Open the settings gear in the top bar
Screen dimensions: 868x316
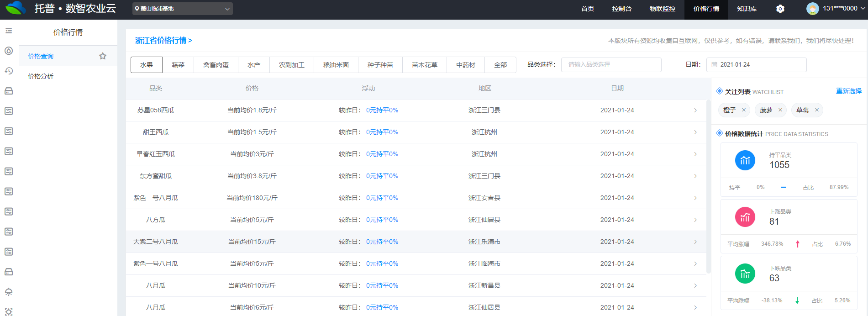780,9
